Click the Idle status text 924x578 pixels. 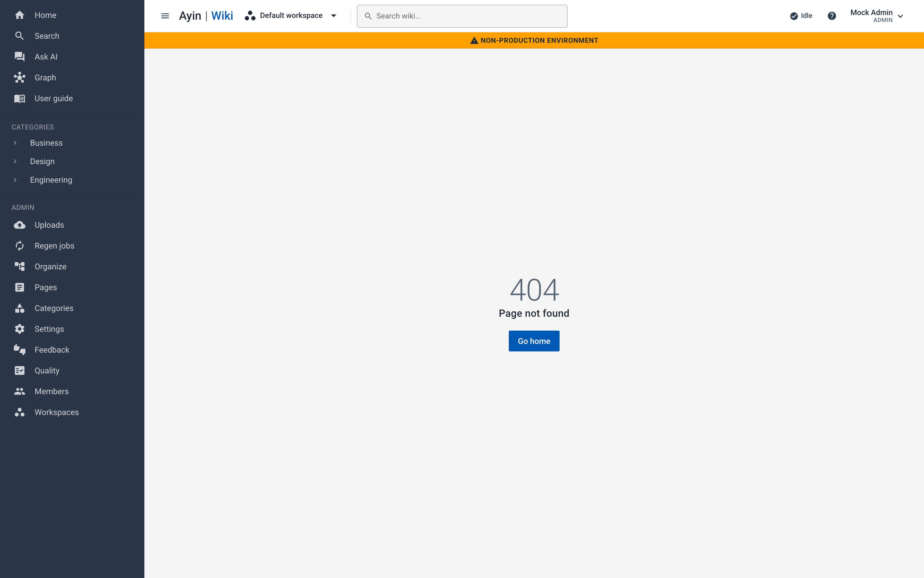(x=806, y=16)
